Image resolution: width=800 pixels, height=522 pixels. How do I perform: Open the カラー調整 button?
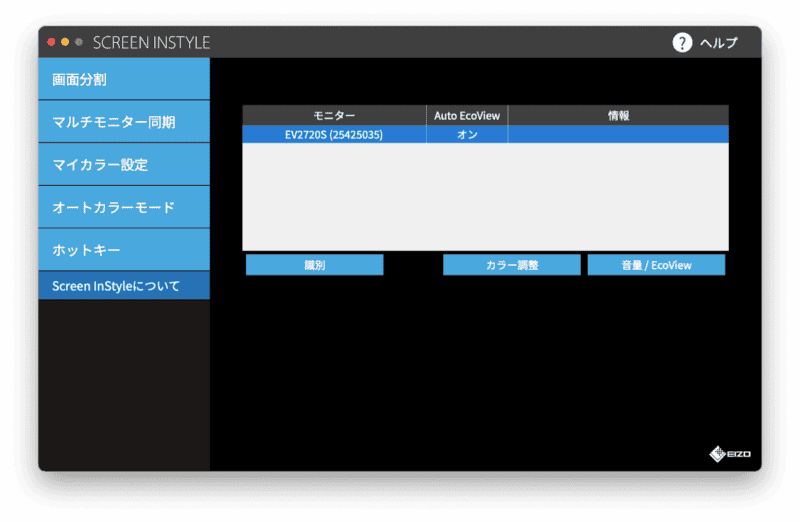[512, 265]
